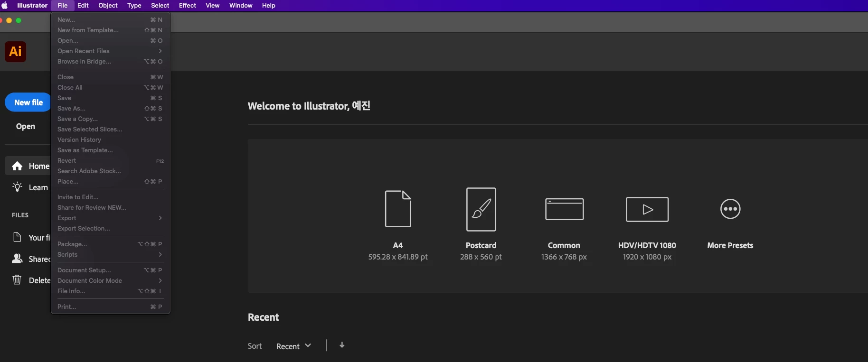The image size is (868, 362).
Task: Click the '595.28 x 841.89 pt' text
Action: coord(398,257)
